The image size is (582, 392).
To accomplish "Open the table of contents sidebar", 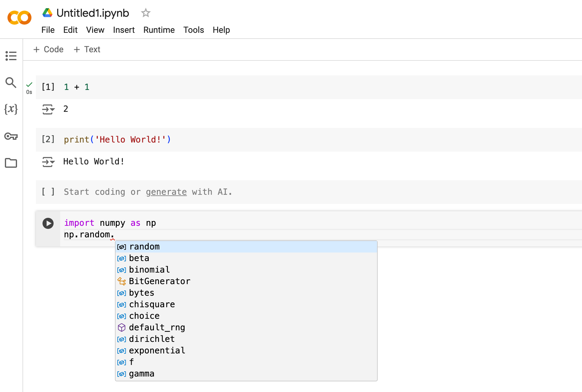I will 11,56.
